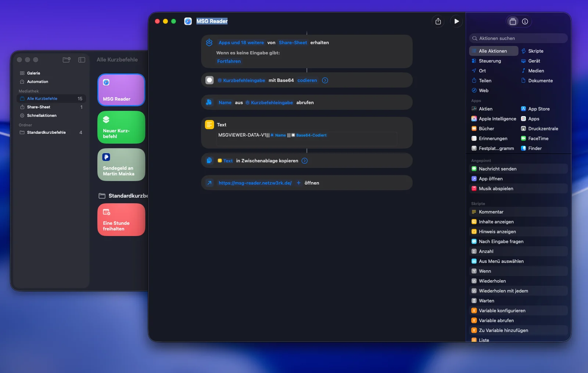Add the Variable konfigurieren action
Screen dimensions: 588x373
pos(518,311)
